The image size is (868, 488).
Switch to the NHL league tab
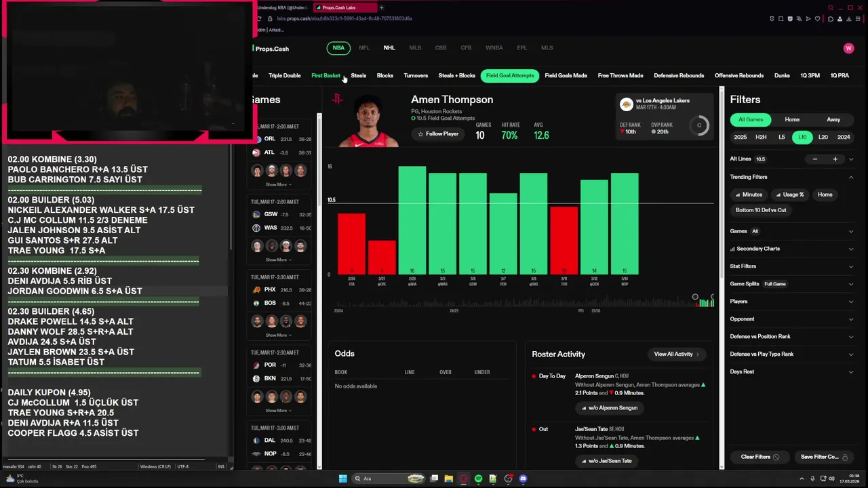coord(389,48)
